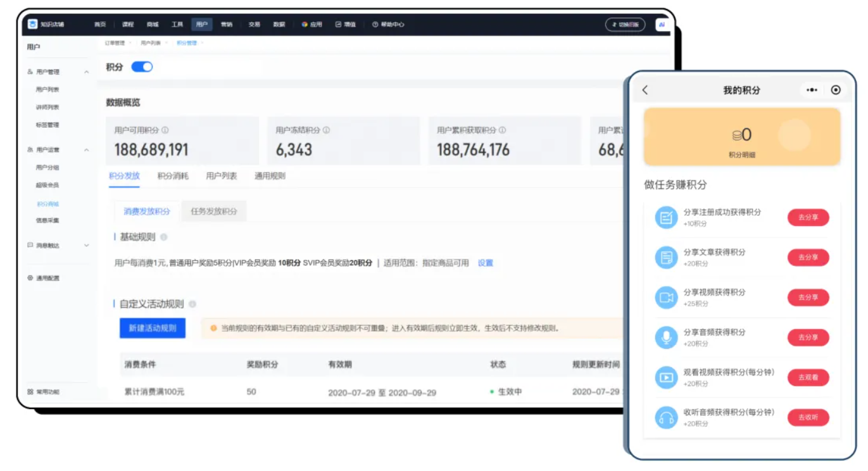This screenshot has height=471, width=868.
Task: Open 工具 in the top navigation
Action: click(177, 25)
